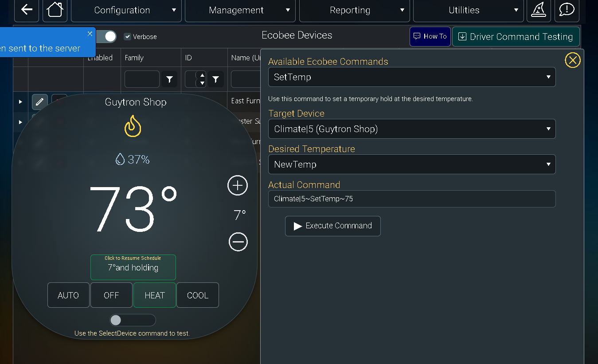Raise setpoint with the plus icon

pos(238,185)
